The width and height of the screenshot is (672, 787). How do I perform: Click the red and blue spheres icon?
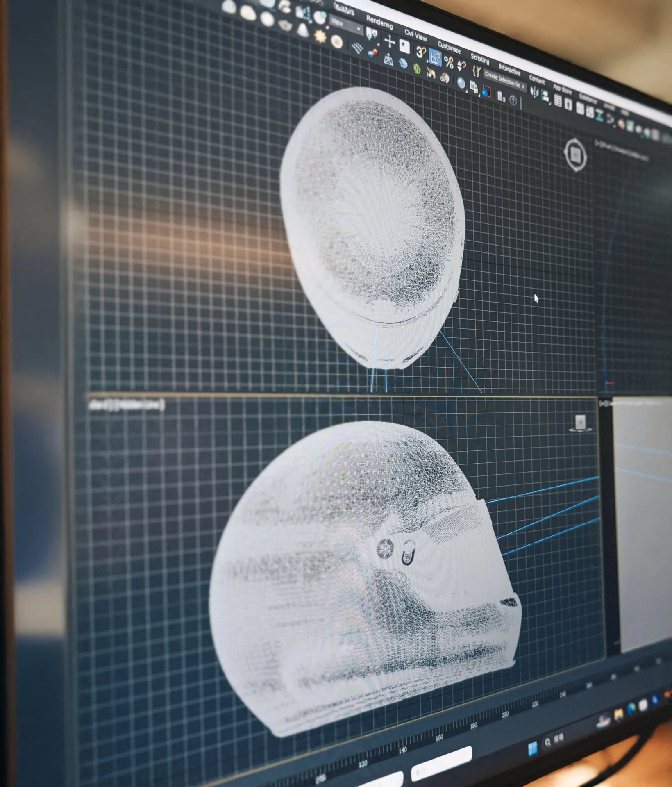(373, 54)
